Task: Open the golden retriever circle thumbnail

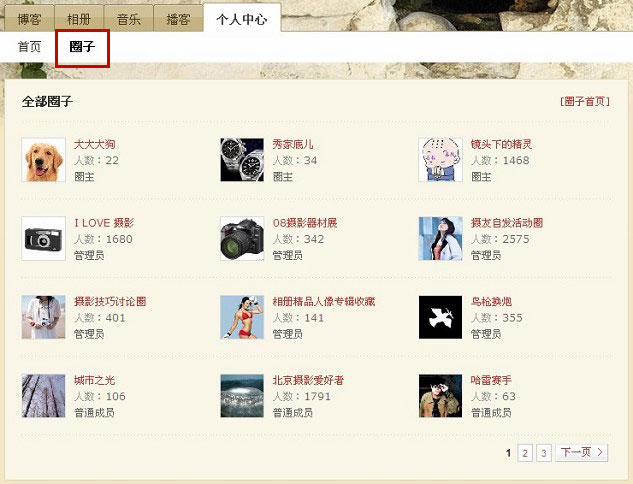Action: [x=44, y=160]
